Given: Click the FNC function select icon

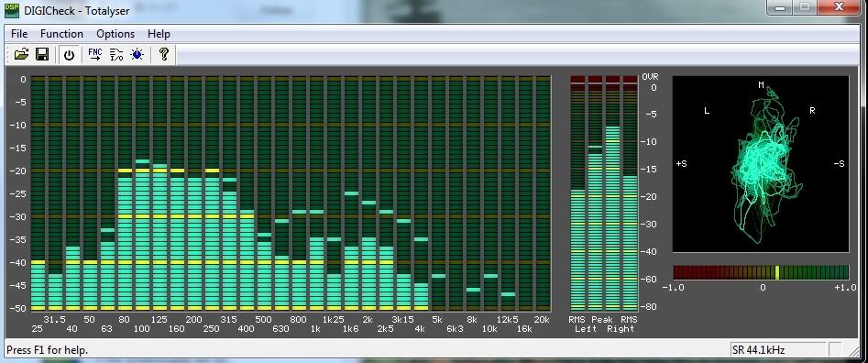Looking at the screenshot, I should 95,54.
